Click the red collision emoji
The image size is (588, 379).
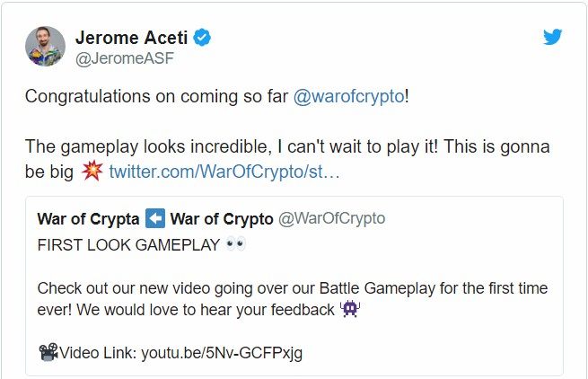point(91,170)
